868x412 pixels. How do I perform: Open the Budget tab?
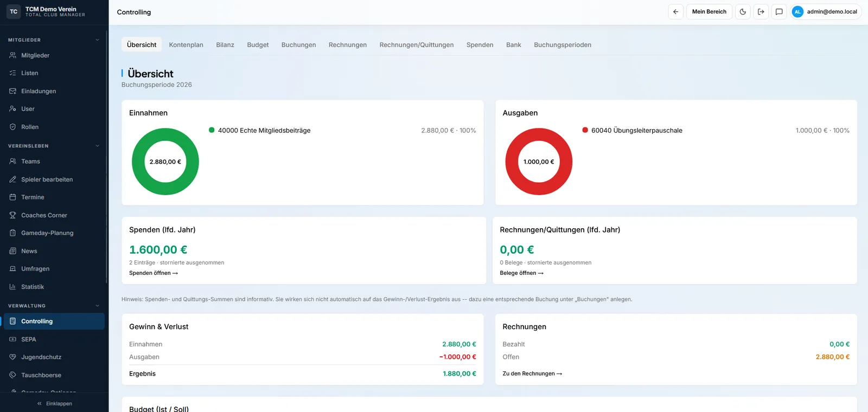[x=258, y=45]
